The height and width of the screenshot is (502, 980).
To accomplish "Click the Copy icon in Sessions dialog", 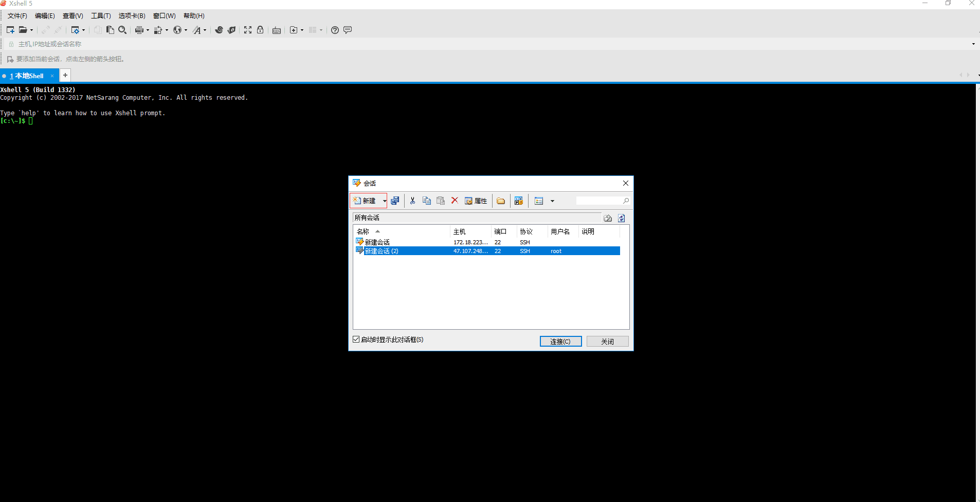I will [427, 201].
